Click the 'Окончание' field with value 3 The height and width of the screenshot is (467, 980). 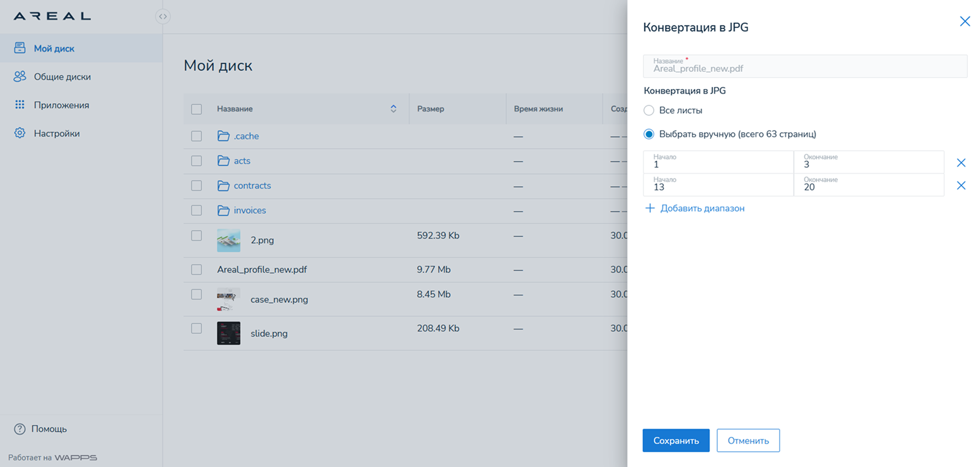click(x=869, y=162)
